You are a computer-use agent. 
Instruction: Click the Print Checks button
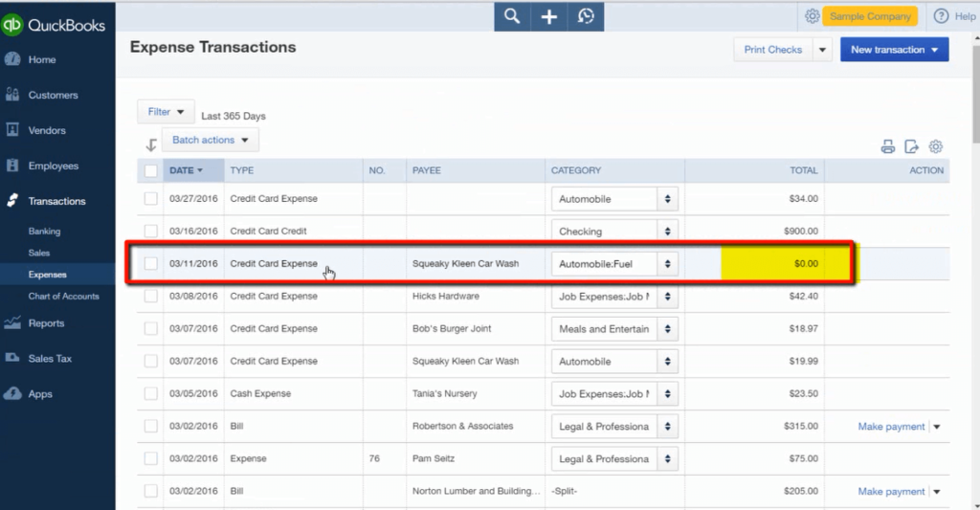tap(773, 50)
